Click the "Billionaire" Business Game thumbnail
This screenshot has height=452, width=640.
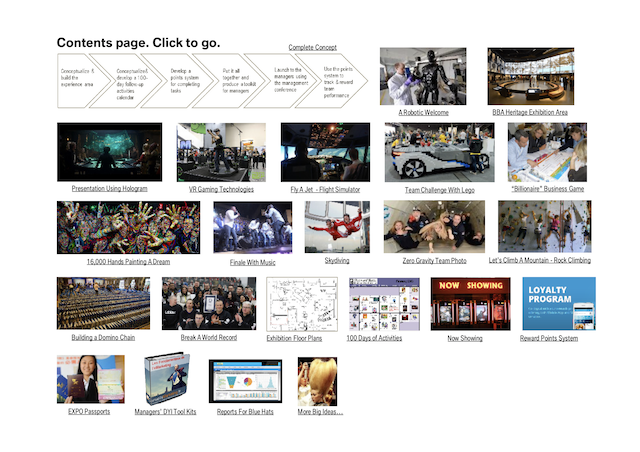pos(547,152)
